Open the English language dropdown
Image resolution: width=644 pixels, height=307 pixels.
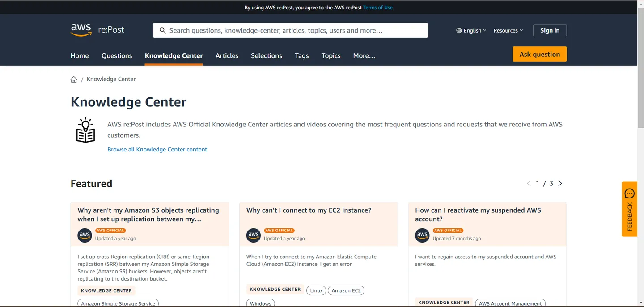(471, 30)
